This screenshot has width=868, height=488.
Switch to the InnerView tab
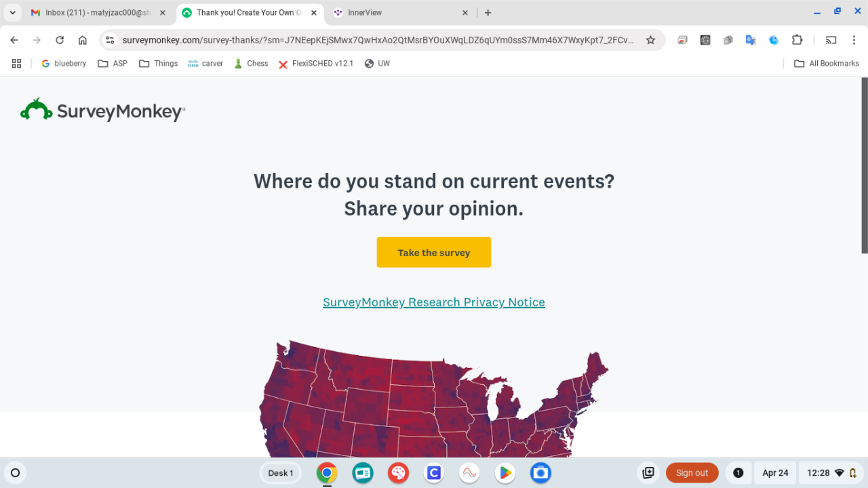pos(400,13)
